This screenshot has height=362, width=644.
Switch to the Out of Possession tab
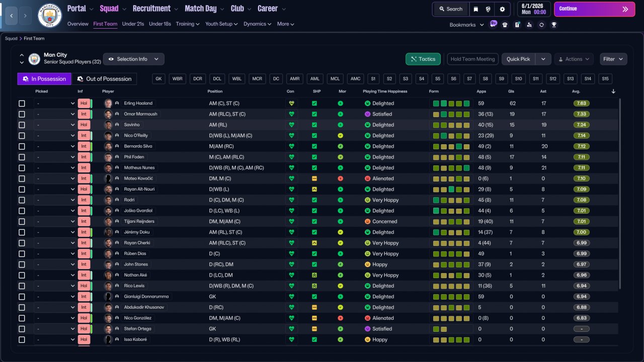tap(104, 78)
